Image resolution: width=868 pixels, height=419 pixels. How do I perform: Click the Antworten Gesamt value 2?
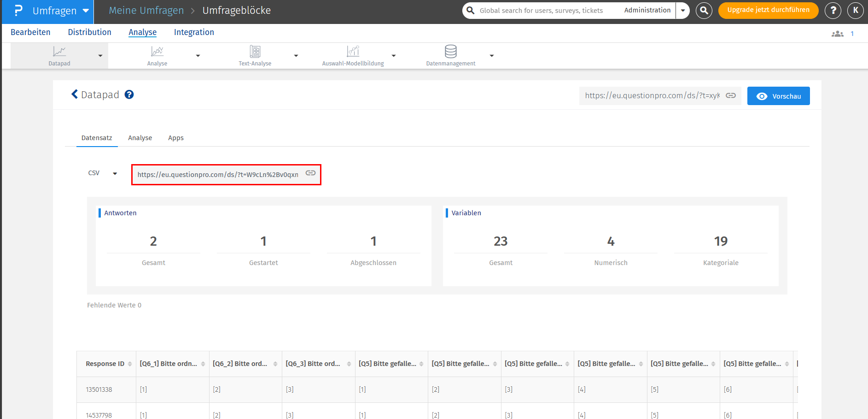pyautogui.click(x=153, y=241)
